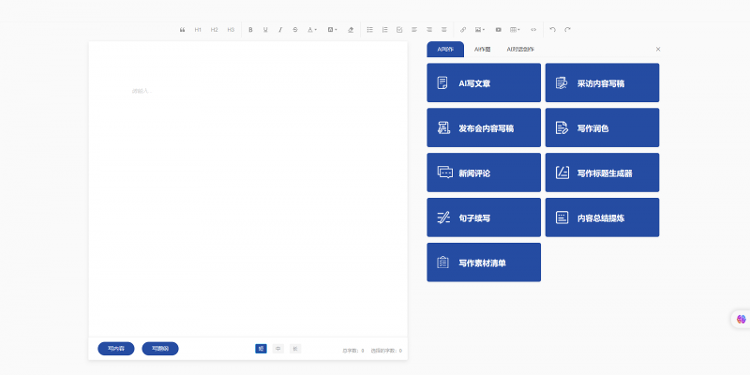Click the blockquote icon in toolbar
Viewport: 750px width, 375px height.
(182, 30)
